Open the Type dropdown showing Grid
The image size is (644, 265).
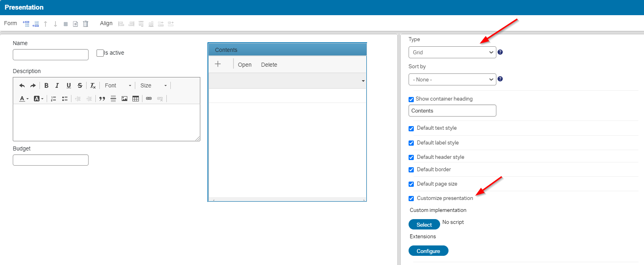coord(452,52)
